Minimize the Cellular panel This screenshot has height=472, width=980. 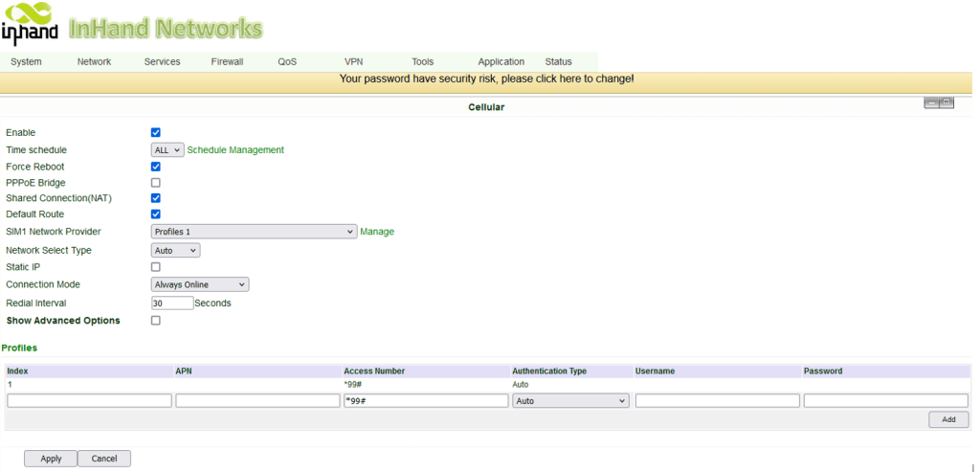pyautogui.click(x=930, y=102)
